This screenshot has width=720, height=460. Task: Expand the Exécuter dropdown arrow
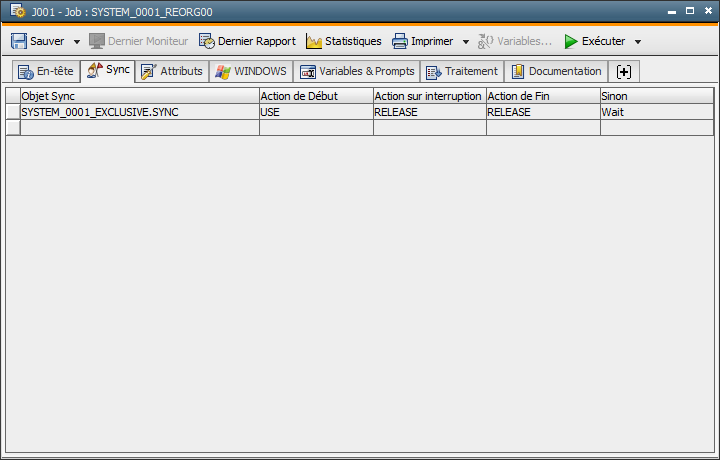pos(638,42)
